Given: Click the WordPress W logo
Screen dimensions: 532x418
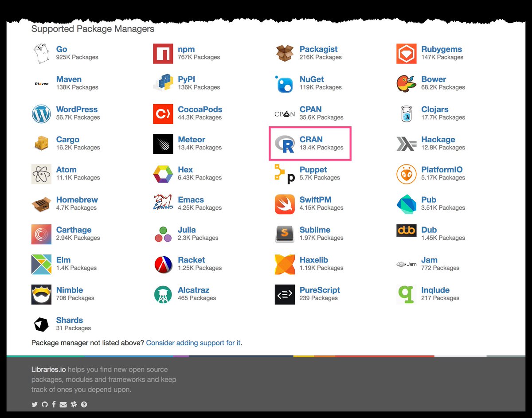Looking at the screenshot, I should [x=41, y=114].
